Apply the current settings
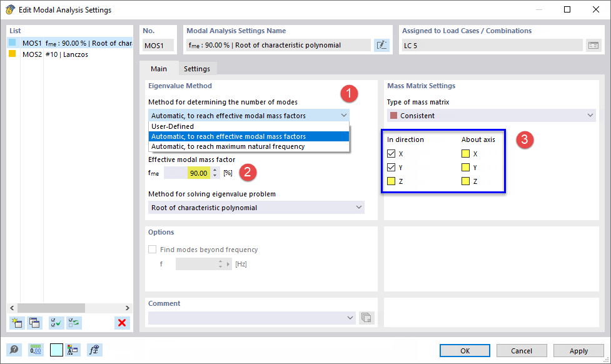Viewport: 611px width, 364px height. point(578,351)
